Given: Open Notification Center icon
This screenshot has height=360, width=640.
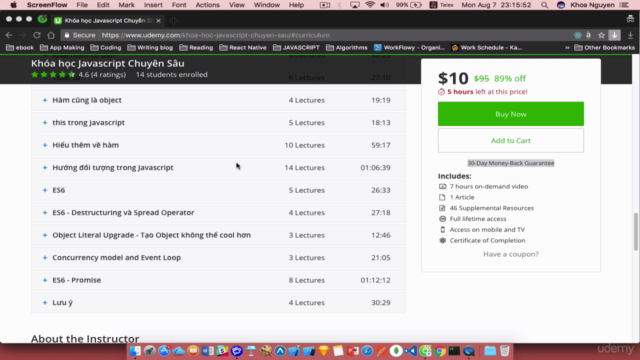Looking at the screenshot, I should click(x=624, y=5).
